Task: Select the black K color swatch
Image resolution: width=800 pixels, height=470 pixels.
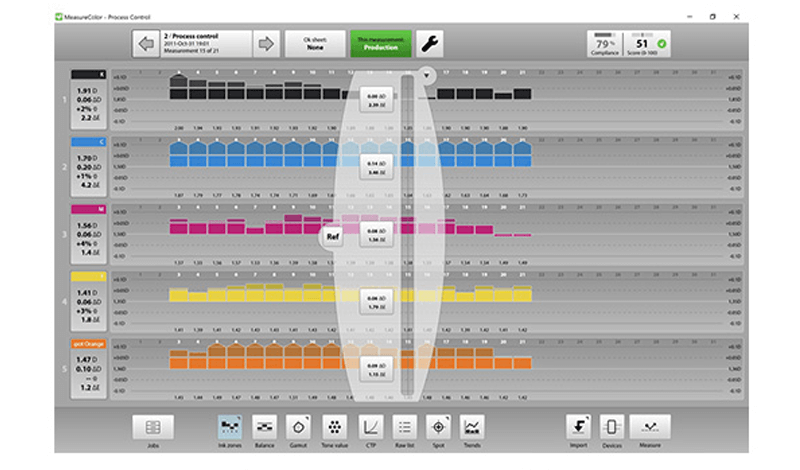Action: pyautogui.click(x=88, y=75)
